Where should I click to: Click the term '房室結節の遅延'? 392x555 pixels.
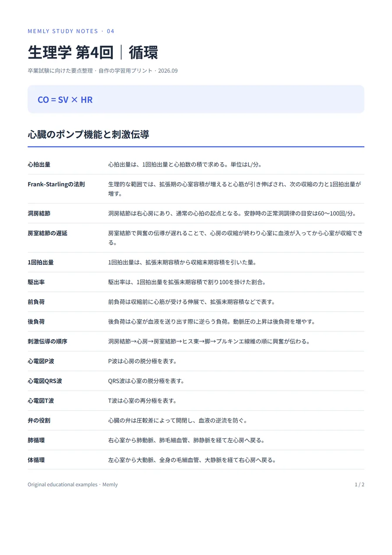pos(47,233)
